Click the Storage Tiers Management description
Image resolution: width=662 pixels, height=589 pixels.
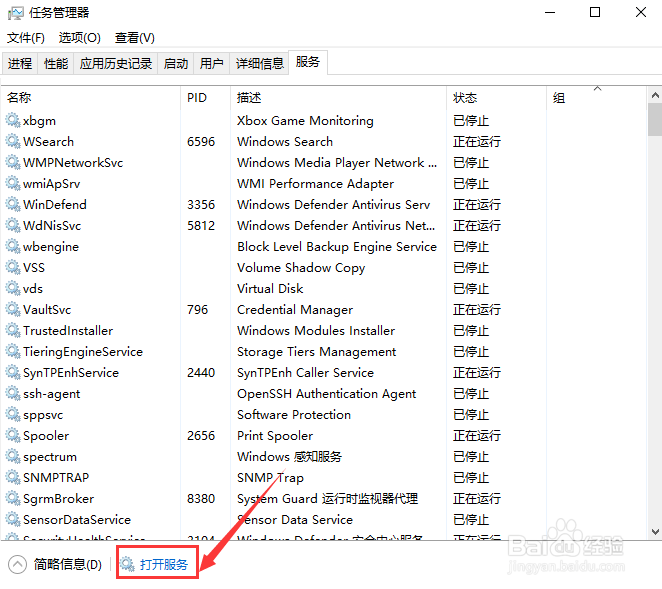[x=316, y=352]
